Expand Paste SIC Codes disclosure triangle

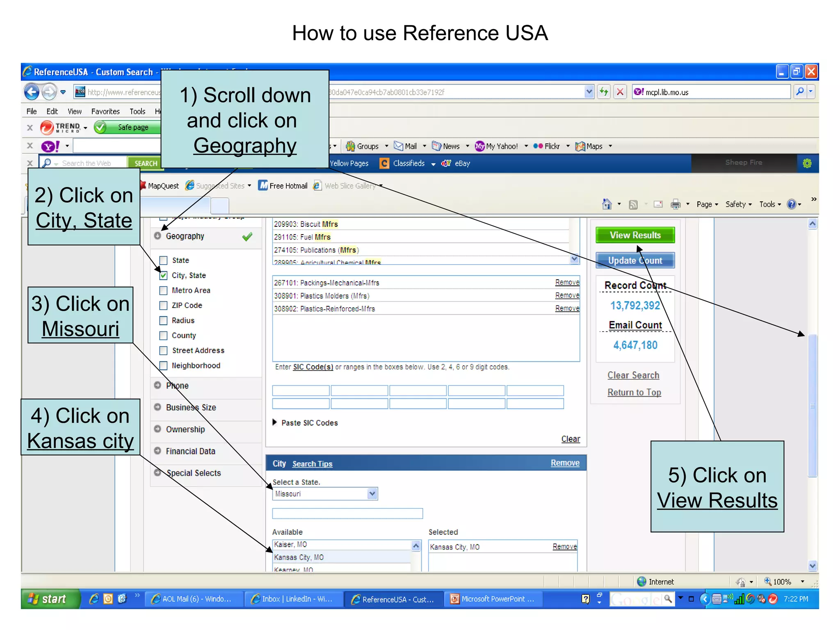click(275, 422)
